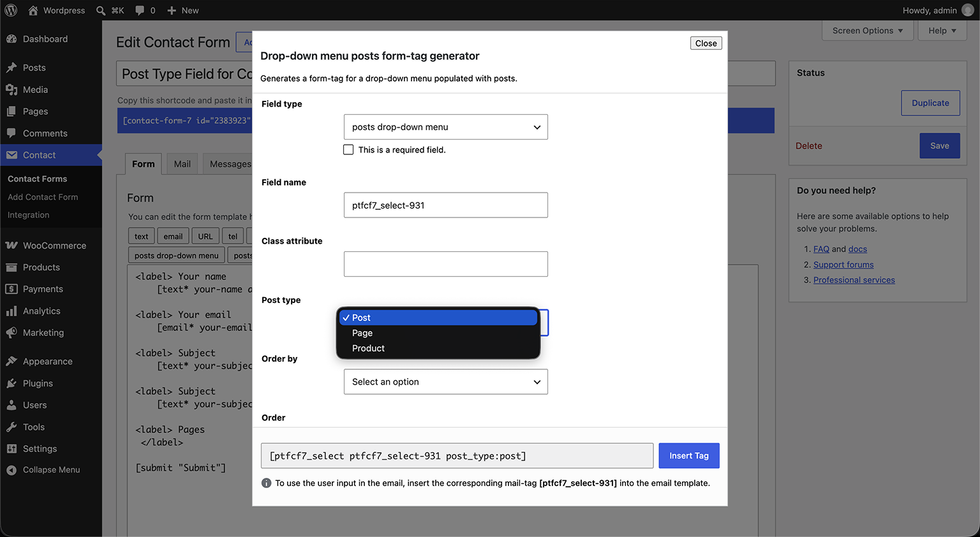Open Dashboard from the sidebar
This screenshot has width=980, height=537.
click(x=51, y=39)
